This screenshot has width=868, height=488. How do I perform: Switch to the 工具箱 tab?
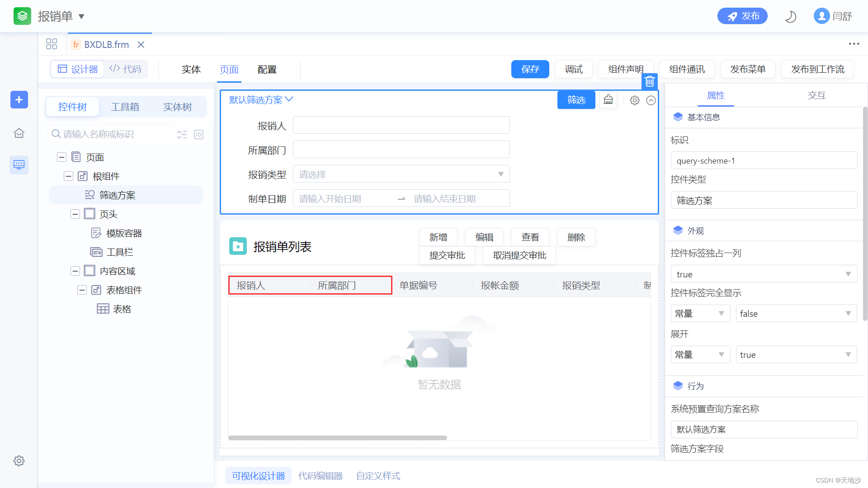pyautogui.click(x=125, y=107)
